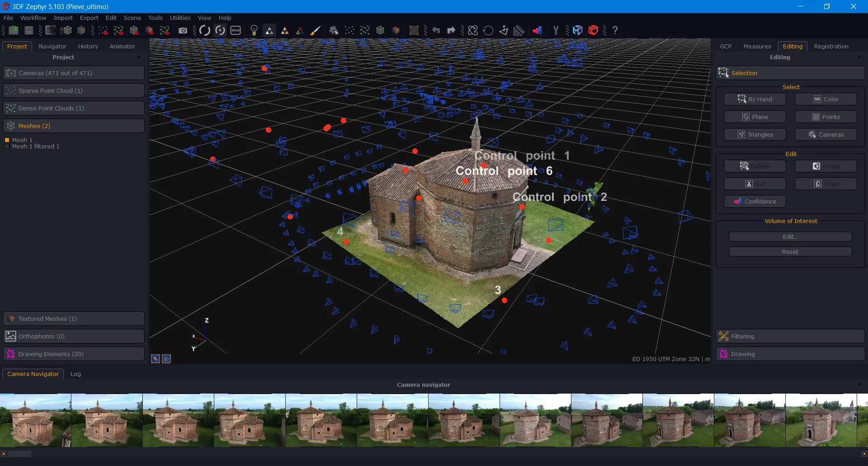This screenshot has width=868, height=466.
Task: Click the Triangles selection button
Action: (755, 134)
